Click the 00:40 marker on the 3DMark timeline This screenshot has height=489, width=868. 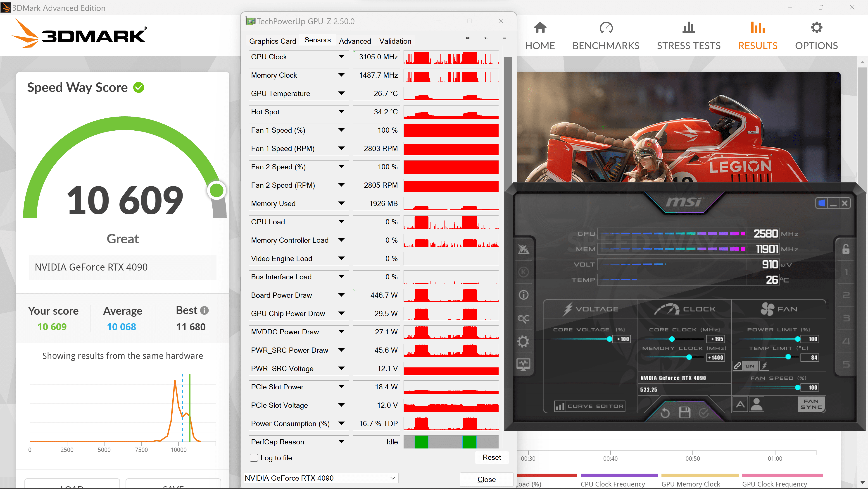610,458
